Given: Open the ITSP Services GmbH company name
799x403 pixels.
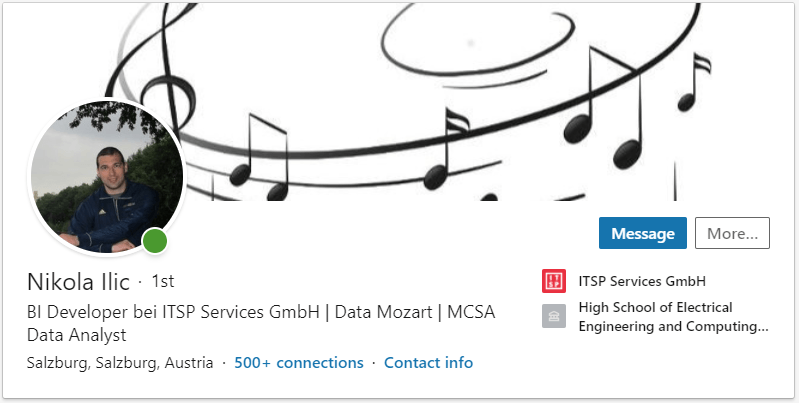Looking at the screenshot, I should 635,281.
